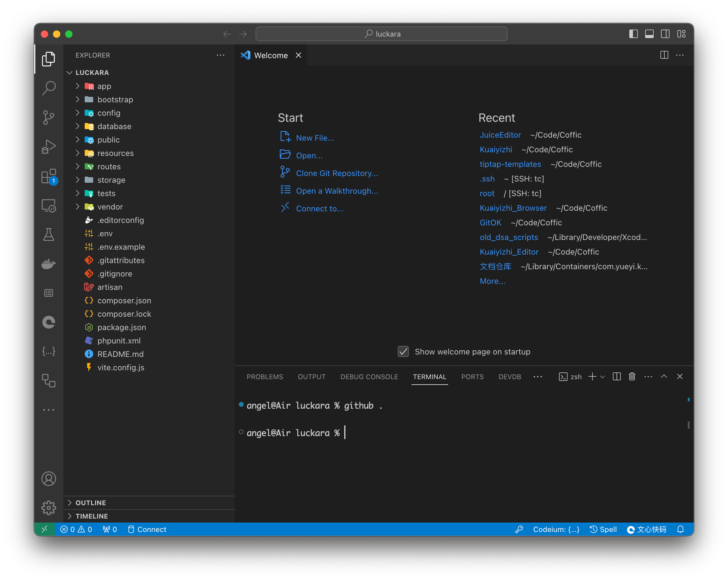Open the JuiceEditor recent project

[x=500, y=135]
